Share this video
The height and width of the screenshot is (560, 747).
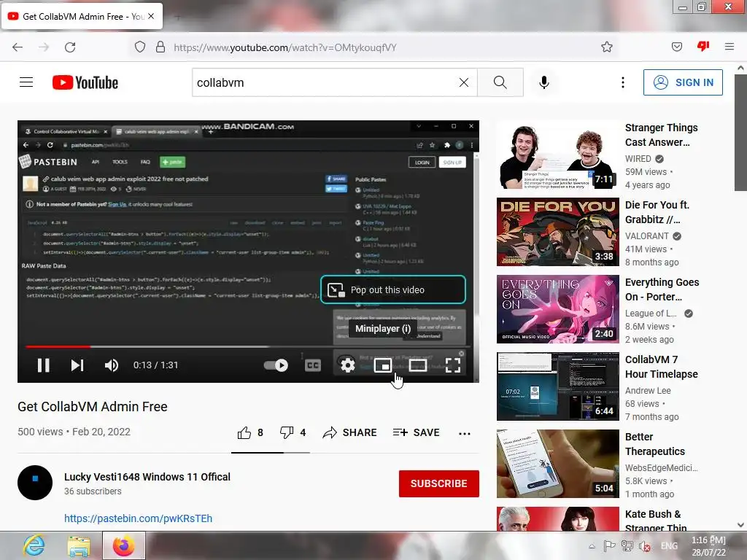pyautogui.click(x=349, y=432)
